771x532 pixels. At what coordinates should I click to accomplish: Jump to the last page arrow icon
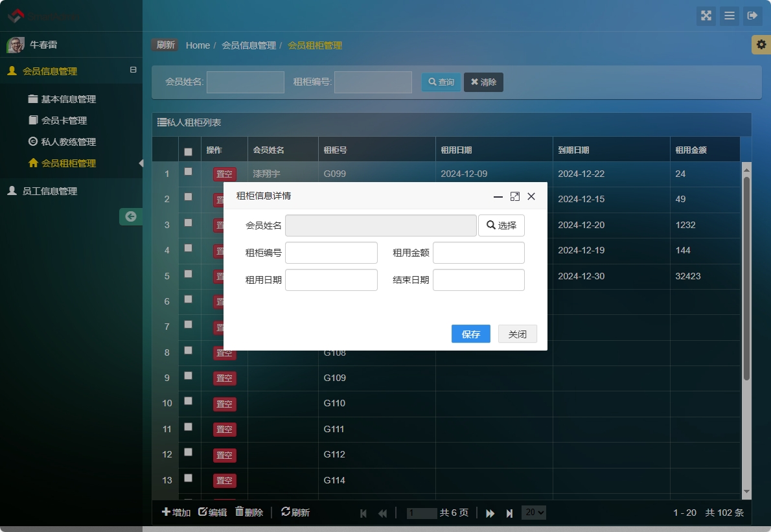[x=509, y=513]
